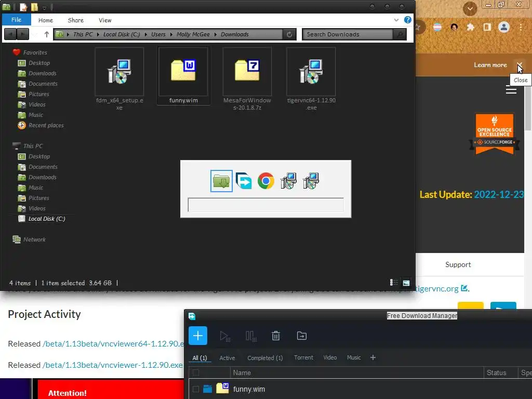Open the tigervnc.org link

coord(442,289)
